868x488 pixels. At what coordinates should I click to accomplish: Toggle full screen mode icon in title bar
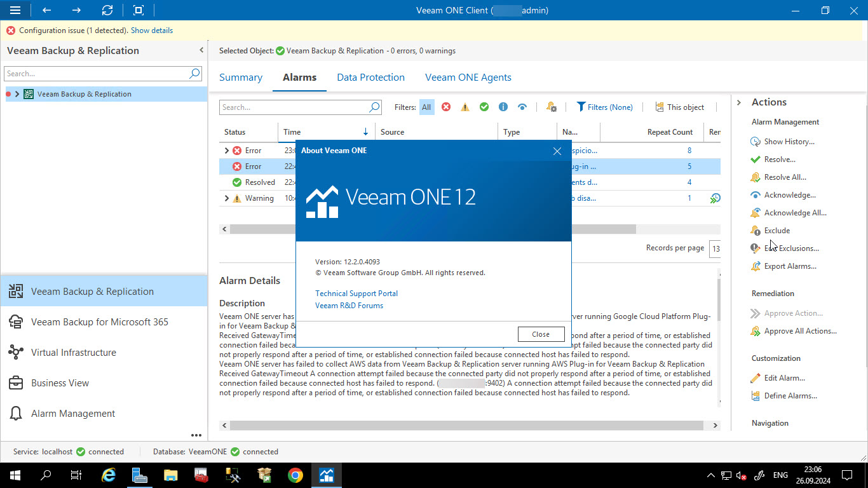tap(139, 10)
